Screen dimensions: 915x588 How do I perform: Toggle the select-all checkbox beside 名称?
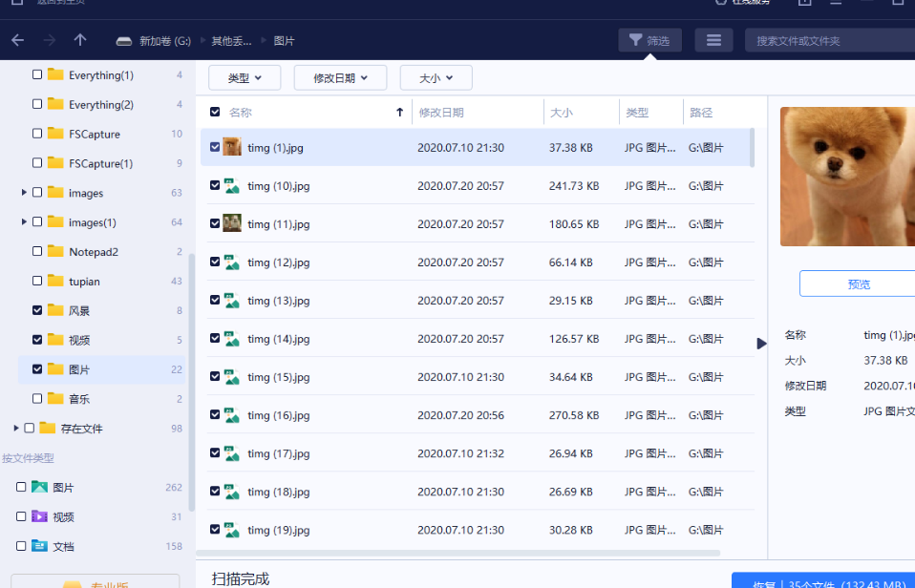click(x=215, y=113)
